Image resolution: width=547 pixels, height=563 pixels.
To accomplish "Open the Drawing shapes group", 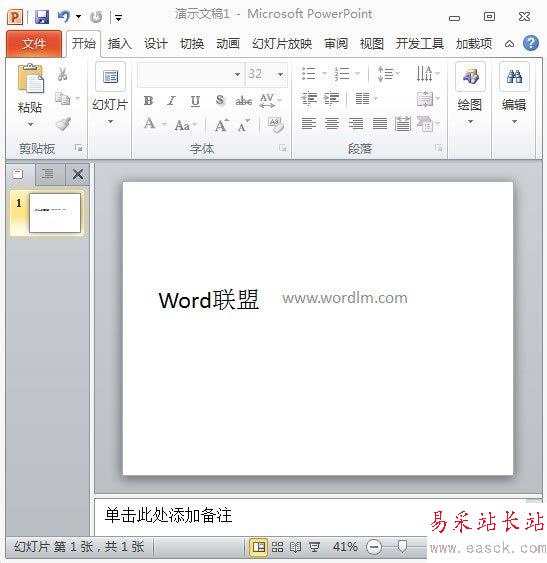I will point(470,76).
